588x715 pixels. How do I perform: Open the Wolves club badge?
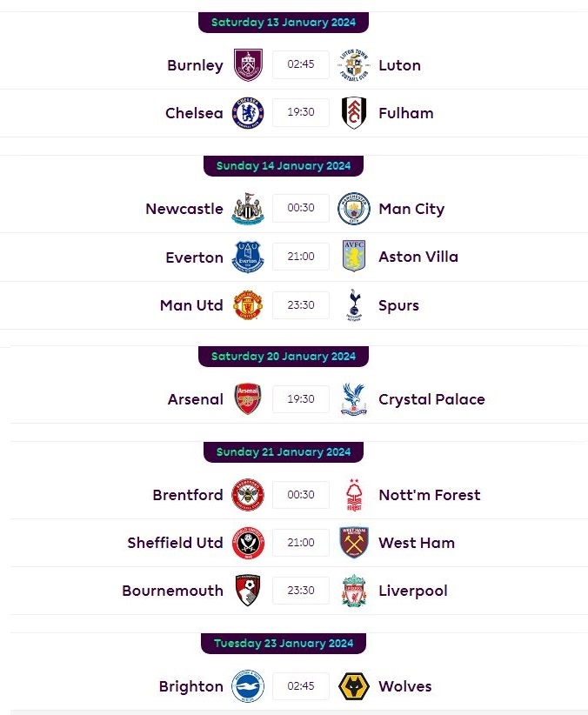click(x=354, y=685)
